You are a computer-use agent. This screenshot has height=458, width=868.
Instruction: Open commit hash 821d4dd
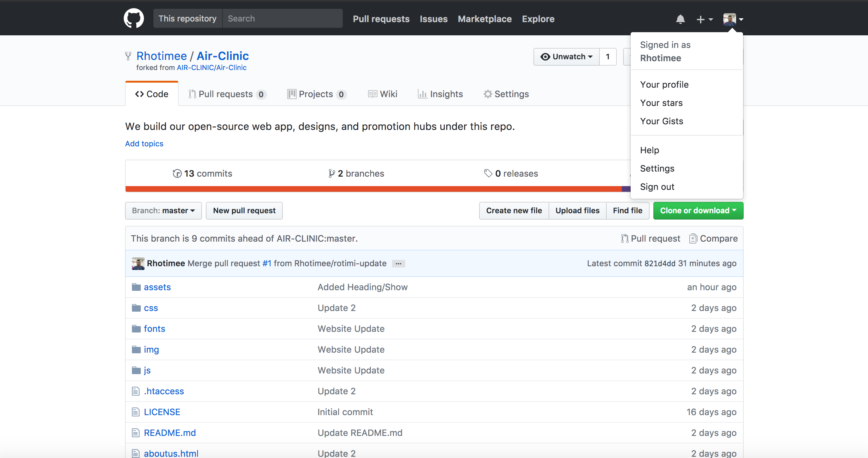pos(660,263)
